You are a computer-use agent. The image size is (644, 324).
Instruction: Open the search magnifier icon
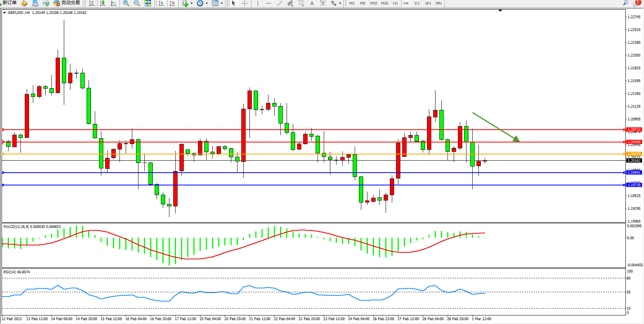coord(625,3)
